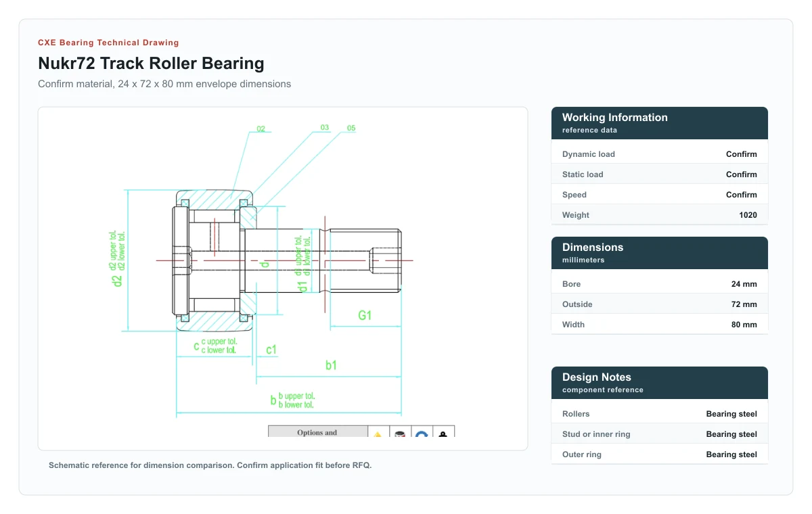Click the 'b upper tol.' label in drawing

pyautogui.click(x=296, y=396)
